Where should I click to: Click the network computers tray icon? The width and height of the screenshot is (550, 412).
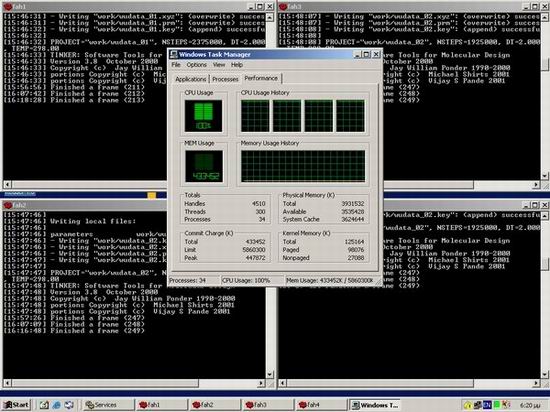click(x=477, y=405)
